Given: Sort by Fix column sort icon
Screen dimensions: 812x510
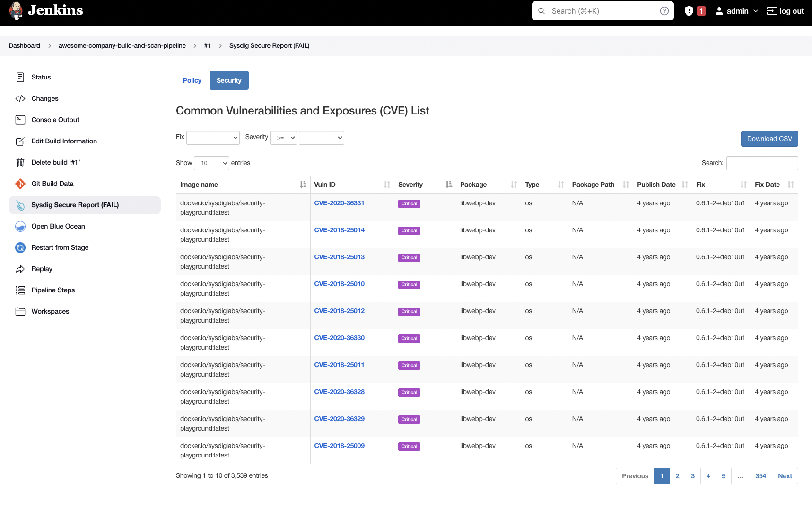Looking at the screenshot, I should click(744, 185).
